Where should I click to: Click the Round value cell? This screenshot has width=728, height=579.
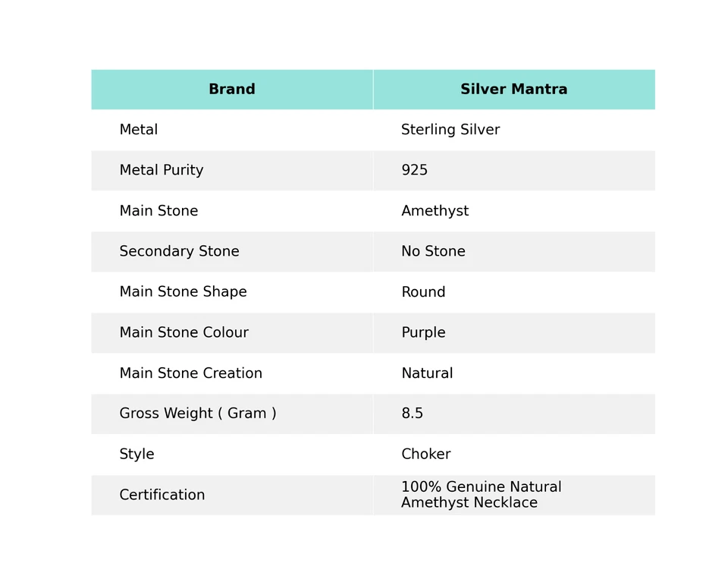[423, 292]
